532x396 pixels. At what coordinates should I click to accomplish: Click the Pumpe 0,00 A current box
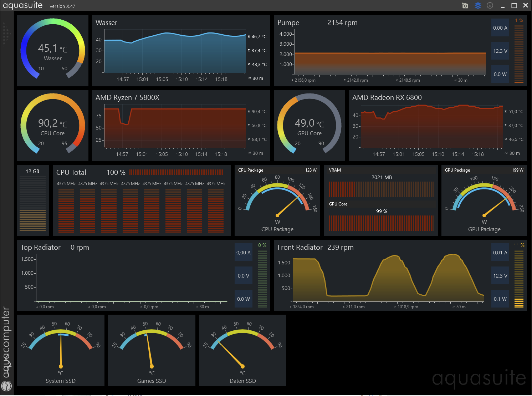click(x=500, y=28)
